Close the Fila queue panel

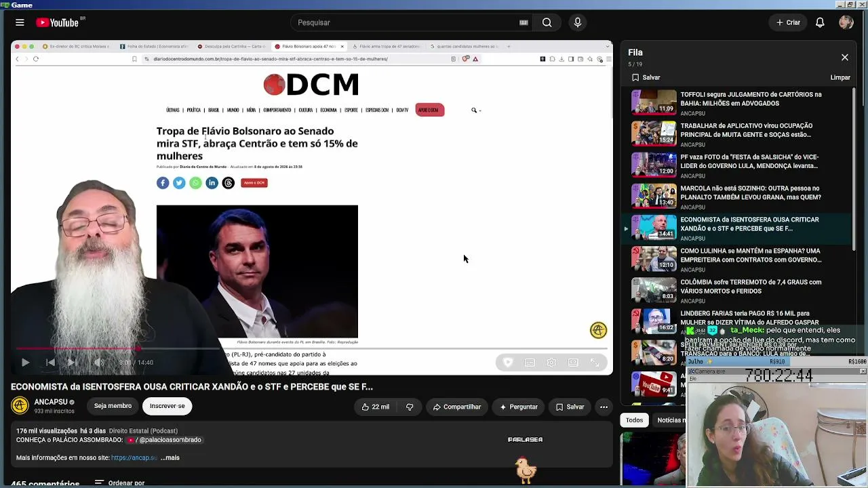point(845,58)
